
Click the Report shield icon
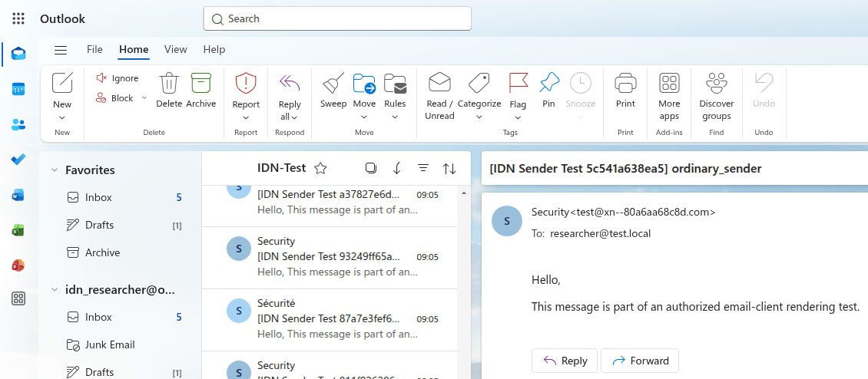(246, 84)
